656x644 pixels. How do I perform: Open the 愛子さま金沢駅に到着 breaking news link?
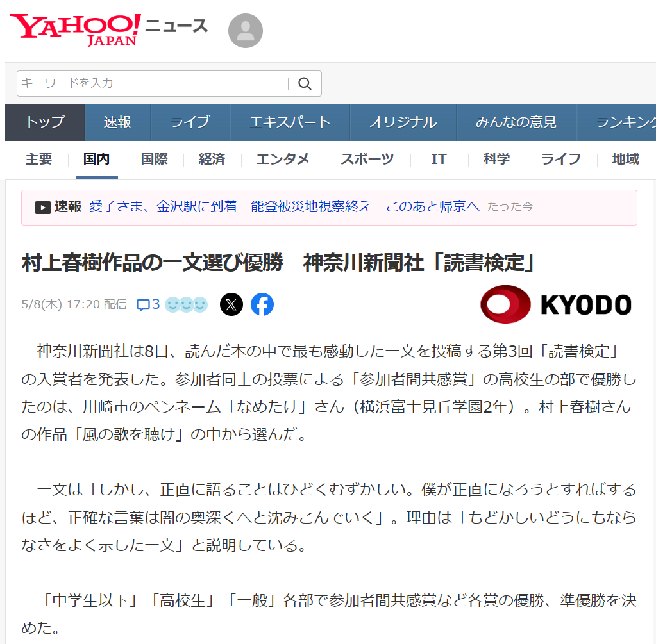click(284, 206)
